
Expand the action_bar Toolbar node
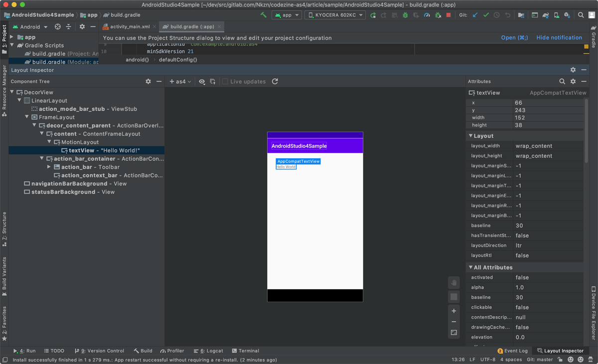click(49, 167)
